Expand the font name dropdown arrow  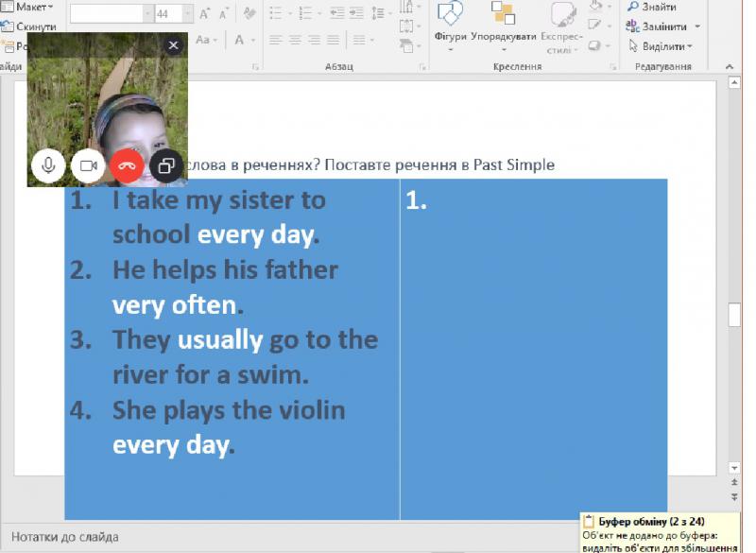pyautogui.click(x=148, y=14)
